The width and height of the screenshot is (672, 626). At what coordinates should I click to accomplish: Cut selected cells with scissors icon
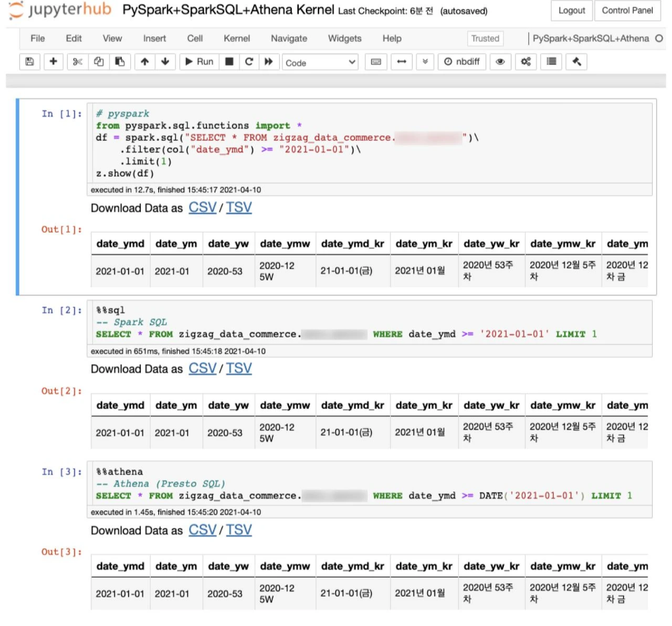click(x=78, y=62)
